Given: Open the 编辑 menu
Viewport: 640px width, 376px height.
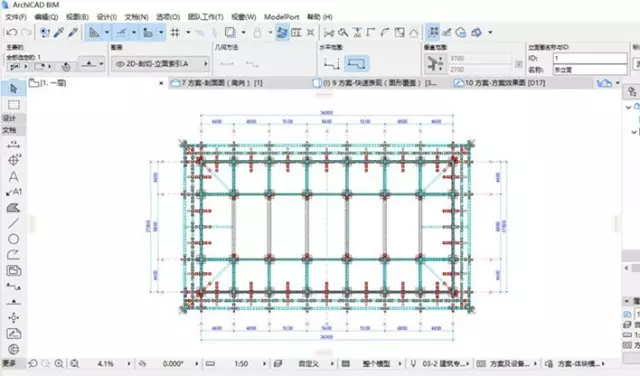Looking at the screenshot, I should (46, 17).
